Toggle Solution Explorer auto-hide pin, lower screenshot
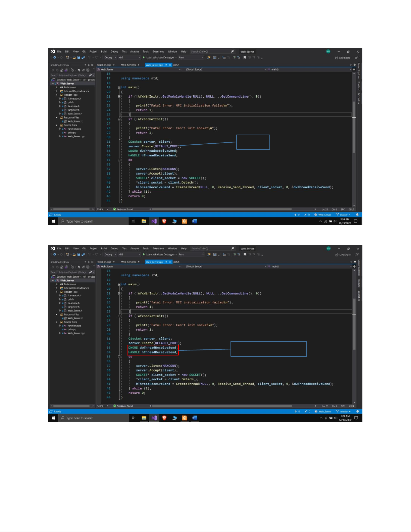This screenshot has width=411, height=532. [89, 262]
